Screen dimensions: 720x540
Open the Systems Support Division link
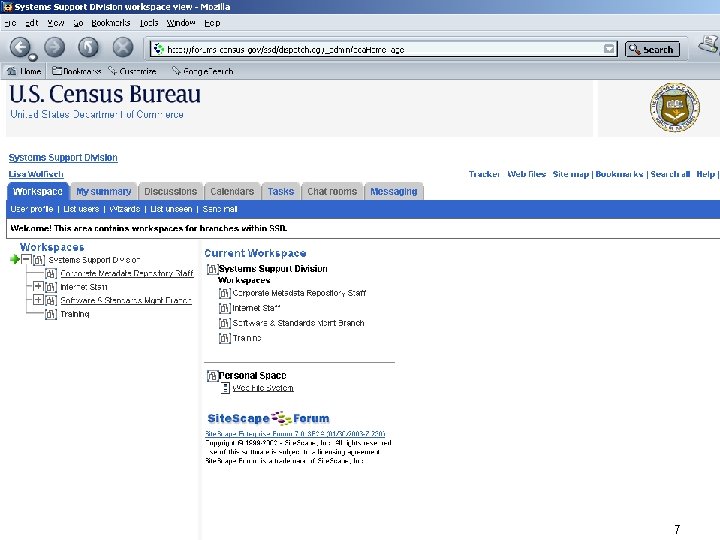tap(63, 158)
